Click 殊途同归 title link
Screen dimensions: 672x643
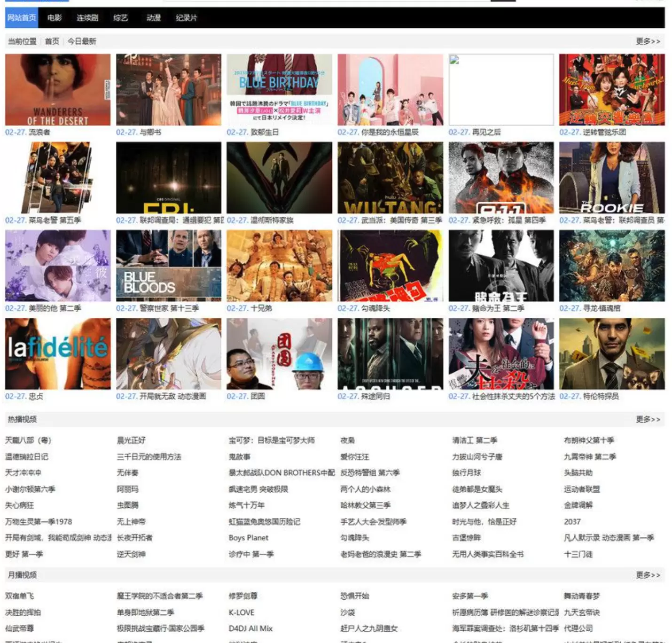point(375,396)
